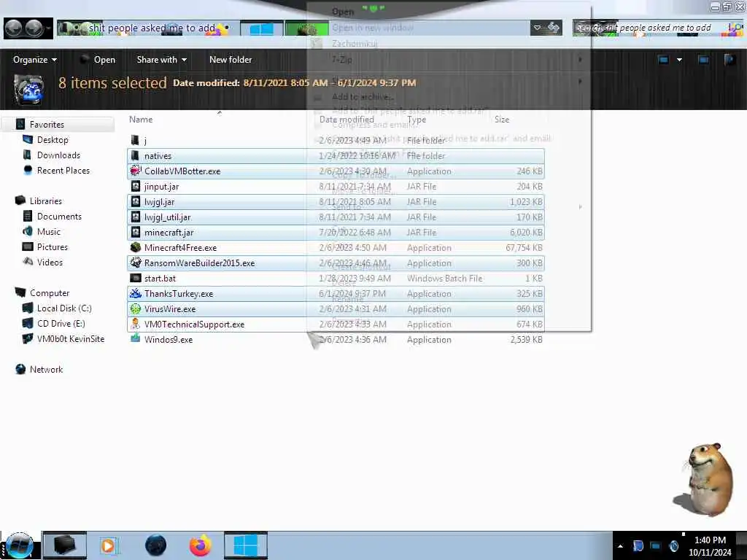
Task: Select Network in the navigation pane
Action: pos(46,369)
